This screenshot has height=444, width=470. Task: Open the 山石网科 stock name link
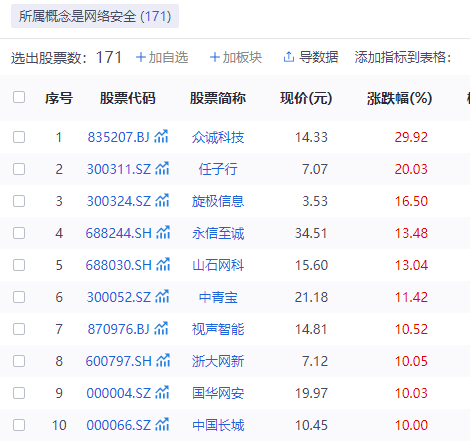click(218, 265)
